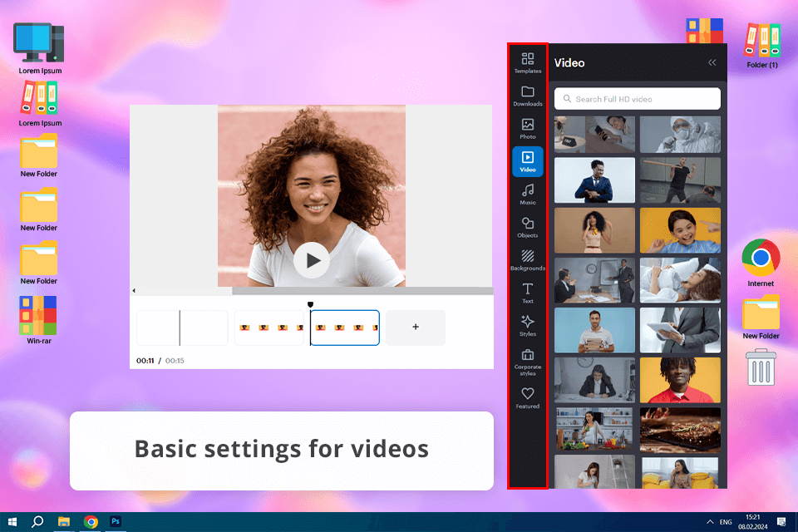The width and height of the screenshot is (798, 532).
Task: Click the ENG language indicator
Action: [726, 522]
